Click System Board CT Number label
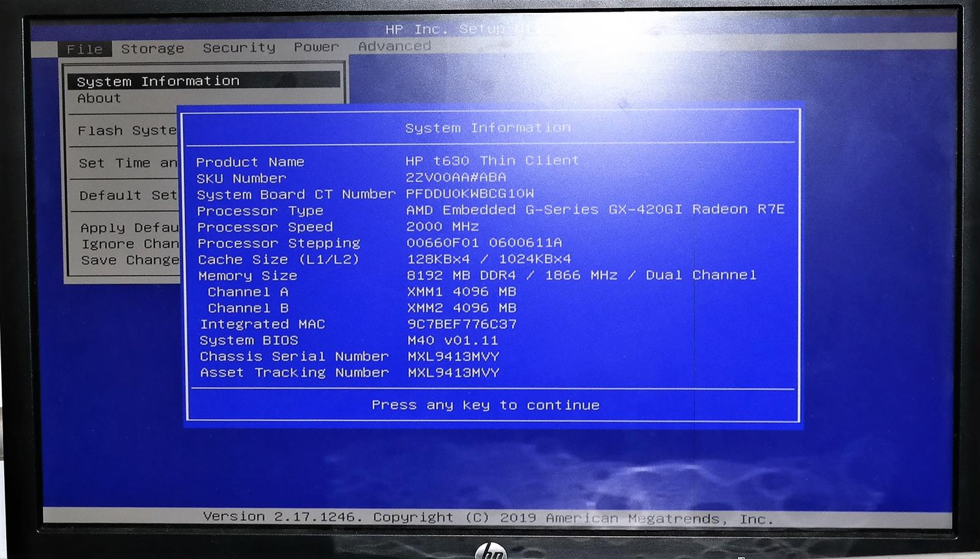Viewport: 980px width, 559px height. pos(296,195)
